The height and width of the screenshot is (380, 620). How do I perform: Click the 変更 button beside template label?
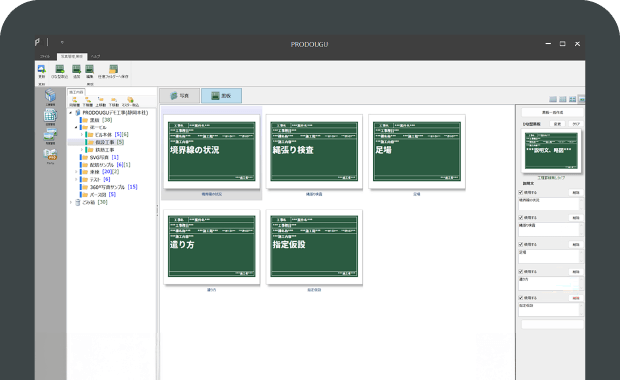click(x=557, y=124)
